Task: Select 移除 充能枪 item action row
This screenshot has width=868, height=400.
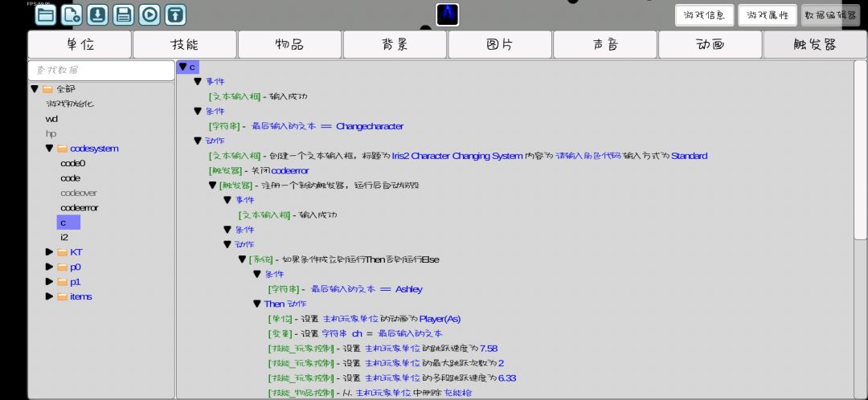Action: click(x=370, y=393)
